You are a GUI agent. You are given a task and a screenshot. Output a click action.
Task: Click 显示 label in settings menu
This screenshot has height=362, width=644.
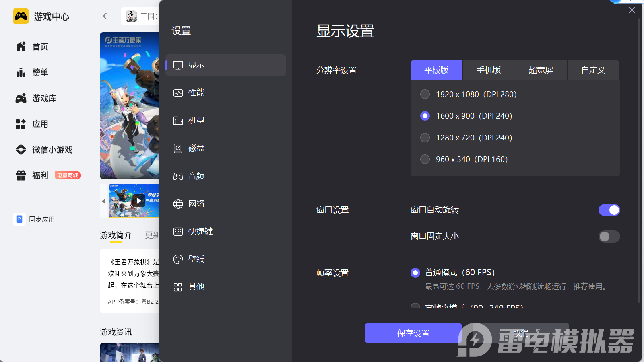[196, 65]
